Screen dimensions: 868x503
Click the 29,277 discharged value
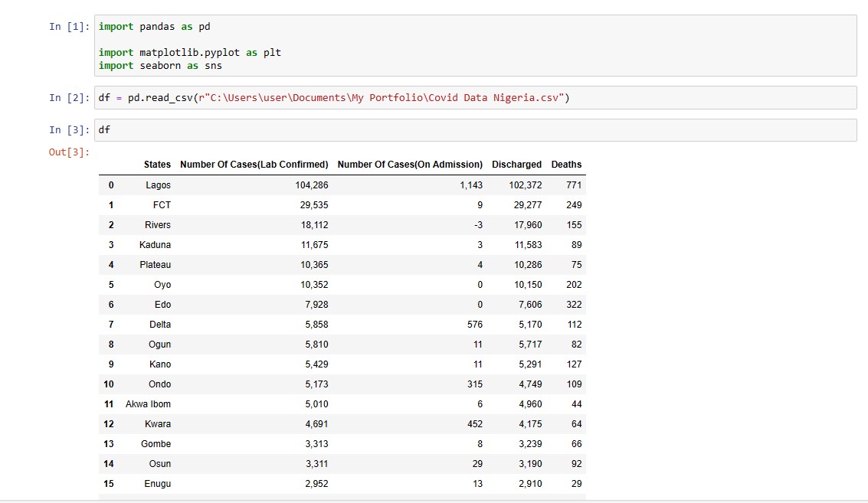point(528,205)
